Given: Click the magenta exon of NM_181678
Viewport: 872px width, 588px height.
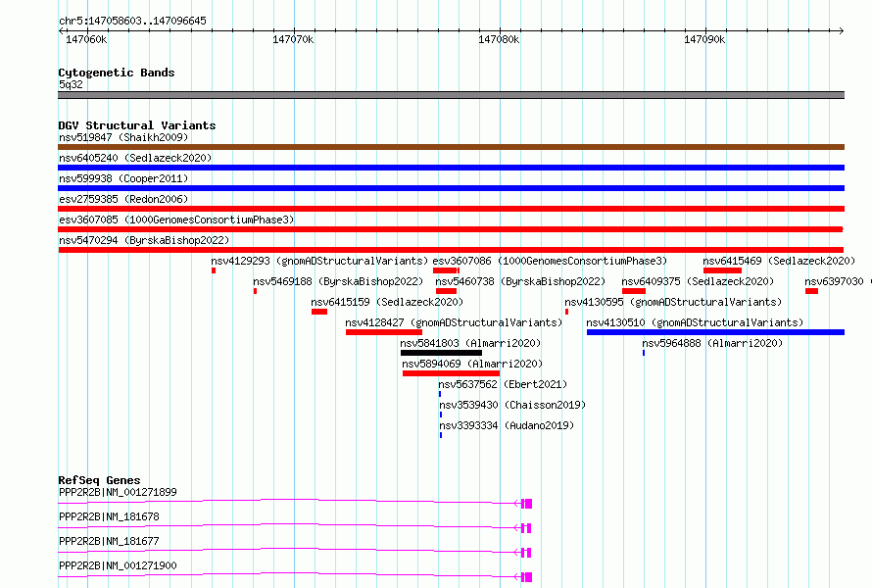Looking at the screenshot, I should [527, 528].
